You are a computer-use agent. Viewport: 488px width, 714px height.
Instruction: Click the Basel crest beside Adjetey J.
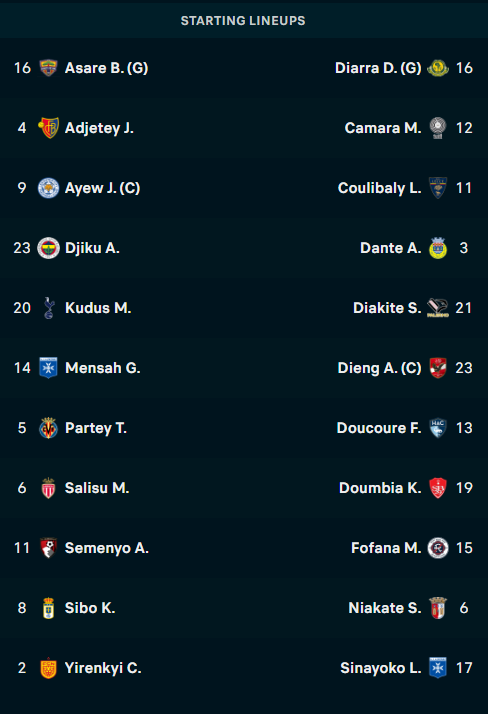coord(48,128)
